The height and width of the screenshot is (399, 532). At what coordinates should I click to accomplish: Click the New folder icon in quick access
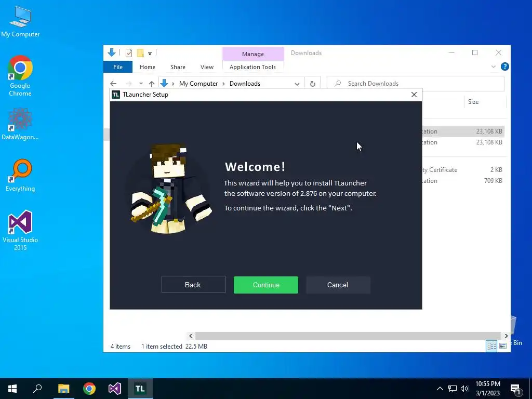point(140,53)
